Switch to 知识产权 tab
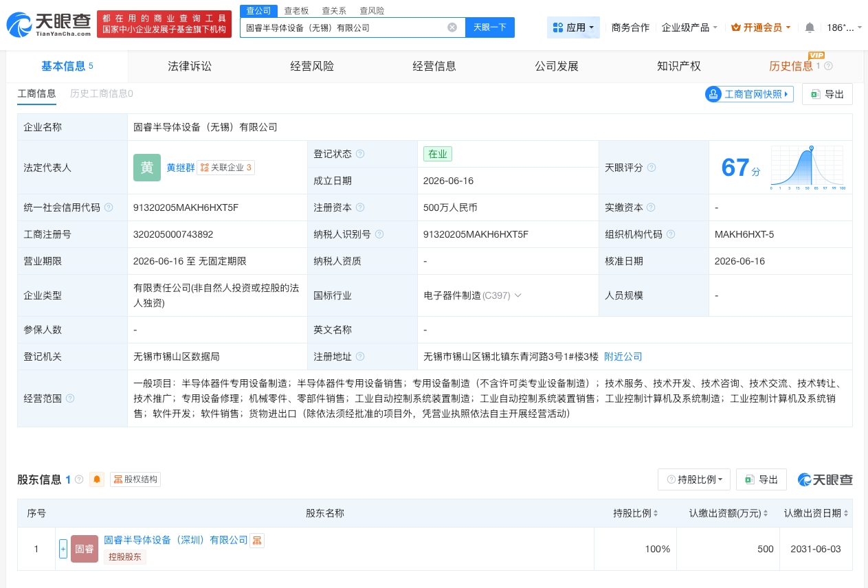The height and width of the screenshot is (588, 868). tap(679, 67)
